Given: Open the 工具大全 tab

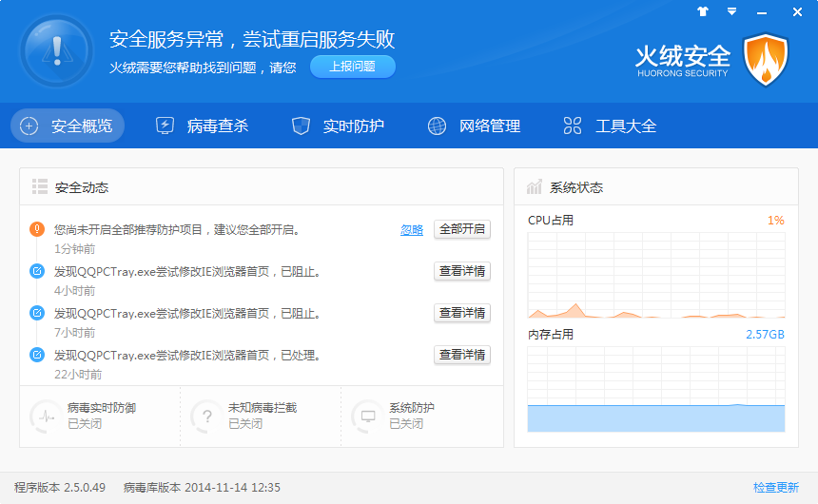Looking at the screenshot, I should point(610,126).
